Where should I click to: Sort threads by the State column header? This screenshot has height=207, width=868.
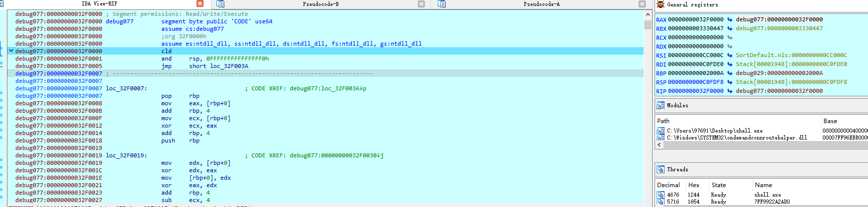719,185
